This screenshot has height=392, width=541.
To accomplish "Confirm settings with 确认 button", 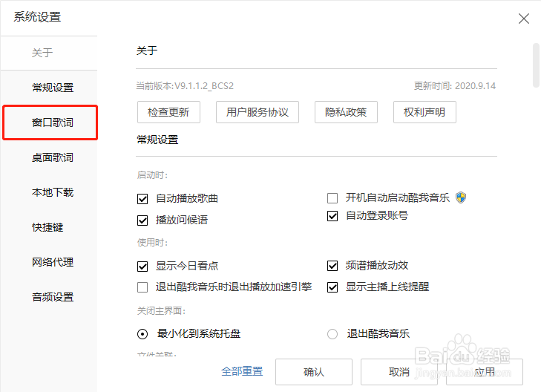I will click(x=314, y=372).
